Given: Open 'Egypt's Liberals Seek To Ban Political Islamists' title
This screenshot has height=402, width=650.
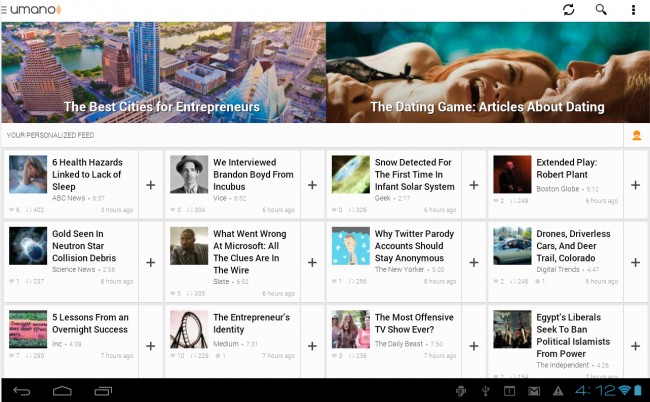Looking at the screenshot, I should [x=573, y=335].
